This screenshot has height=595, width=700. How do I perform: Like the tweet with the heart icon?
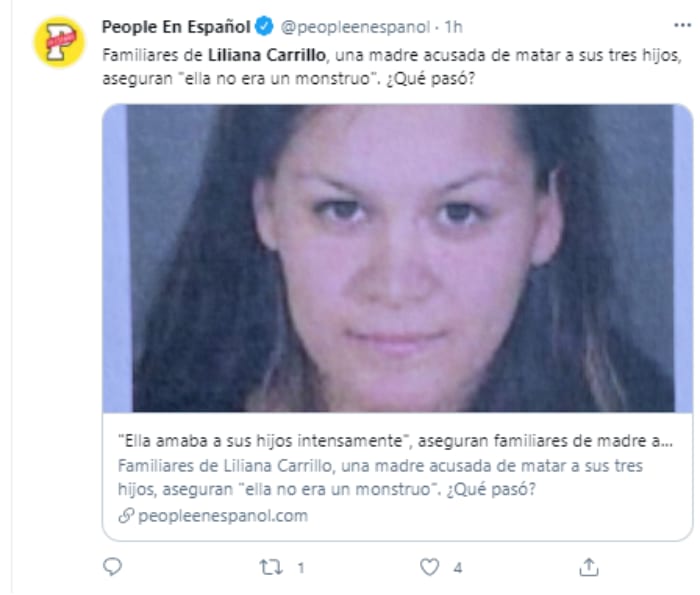click(429, 567)
